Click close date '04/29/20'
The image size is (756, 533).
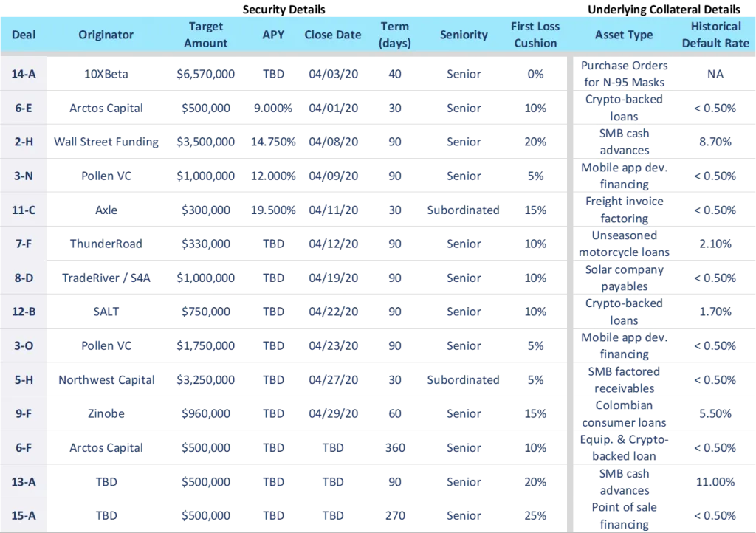[x=333, y=413]
